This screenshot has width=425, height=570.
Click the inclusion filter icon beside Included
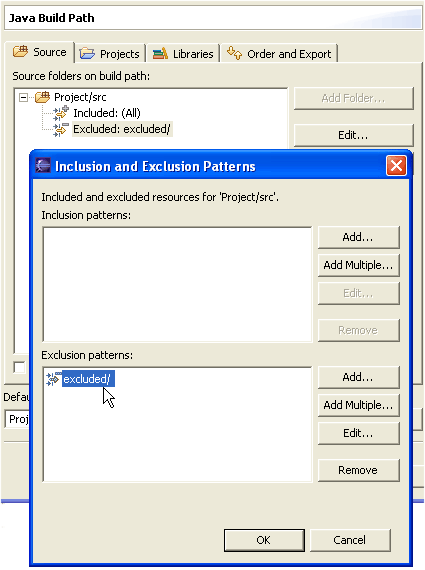pos(61,113)
